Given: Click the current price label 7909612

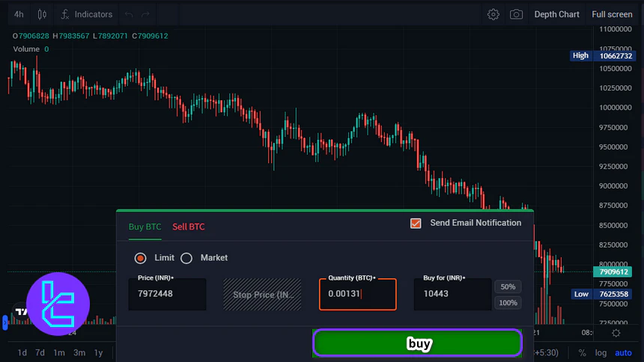Looking at the screenshot, I should pos(613,271).
